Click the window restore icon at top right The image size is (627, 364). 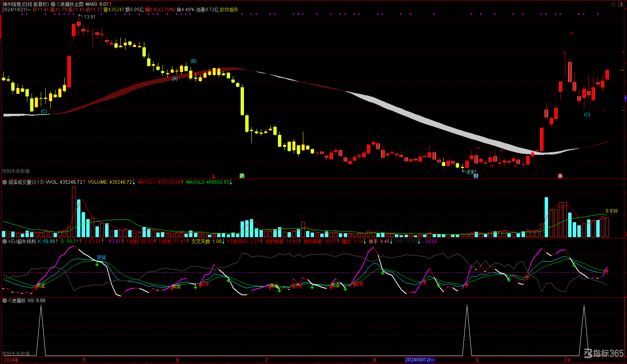click(x=620, y=4)
